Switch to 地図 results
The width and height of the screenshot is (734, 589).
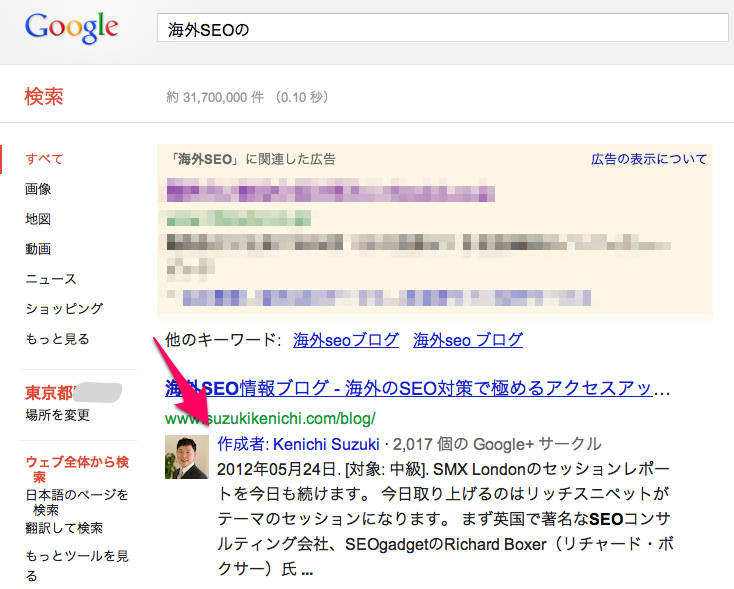[38, 219]
